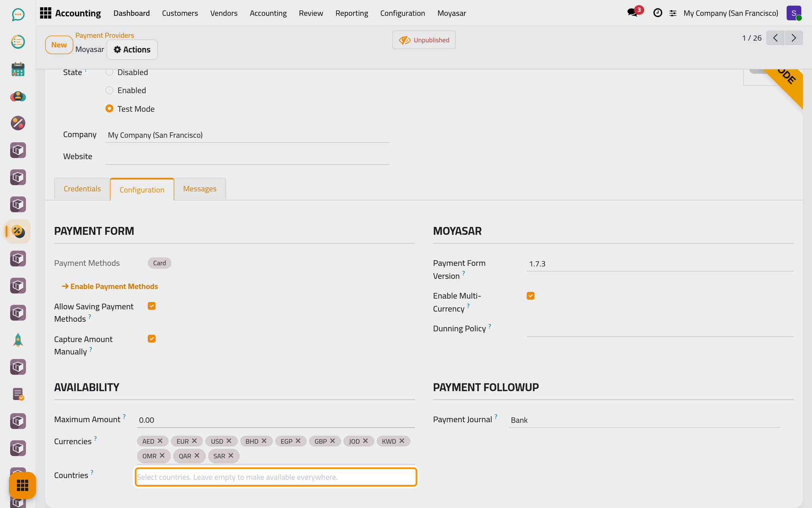Select the Disabled state radio button
The width and height of the screenshot is (812, 508).
point(110,72)
